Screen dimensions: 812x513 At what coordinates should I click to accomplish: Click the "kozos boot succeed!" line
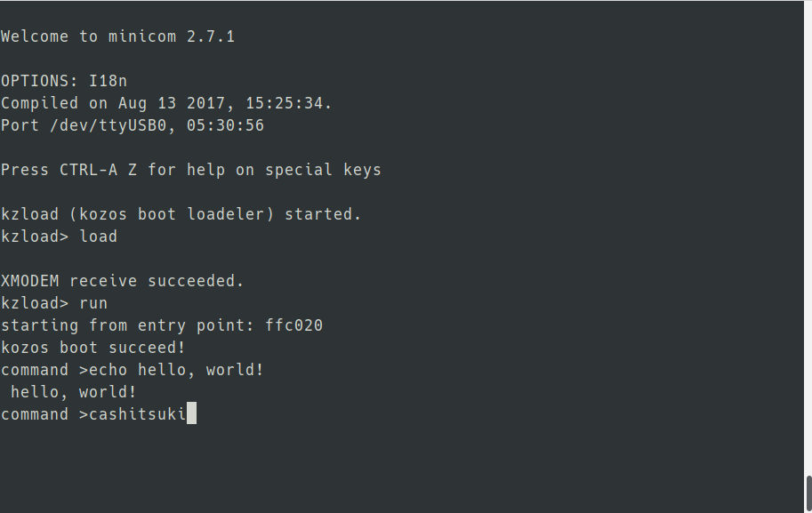pos(92,348)
